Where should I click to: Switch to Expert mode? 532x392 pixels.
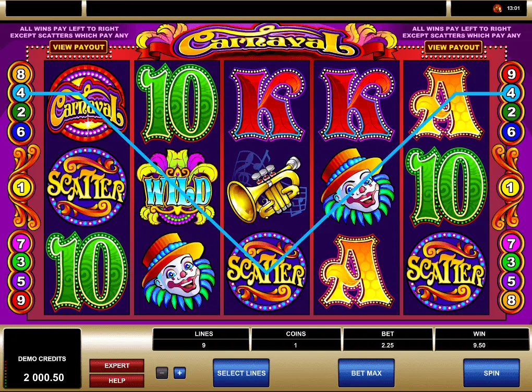click(117, 365)
